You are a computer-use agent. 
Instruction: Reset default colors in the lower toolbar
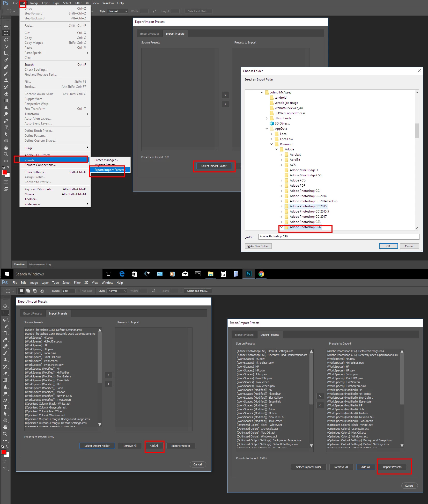tap(3, 447)
